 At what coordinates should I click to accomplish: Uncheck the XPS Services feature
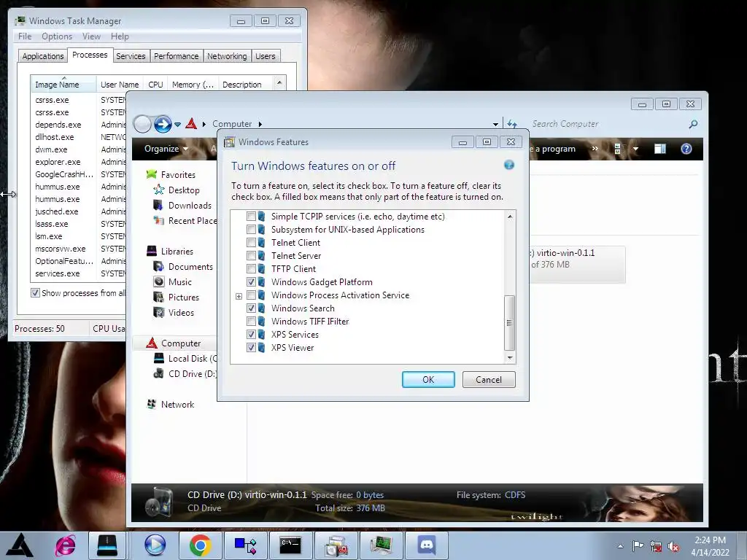pyautogui.click(x=251, y=334)
